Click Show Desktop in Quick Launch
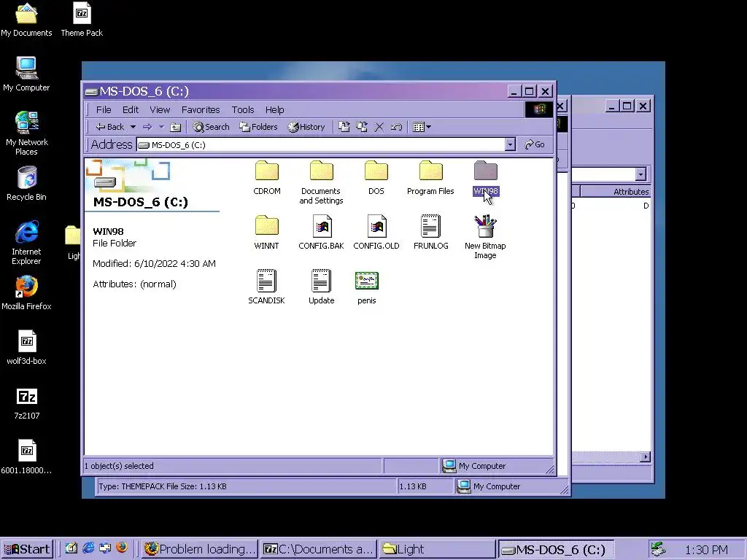Image resolution: width=747 pixels, height=560 pixels. click(x=71, y=548)
